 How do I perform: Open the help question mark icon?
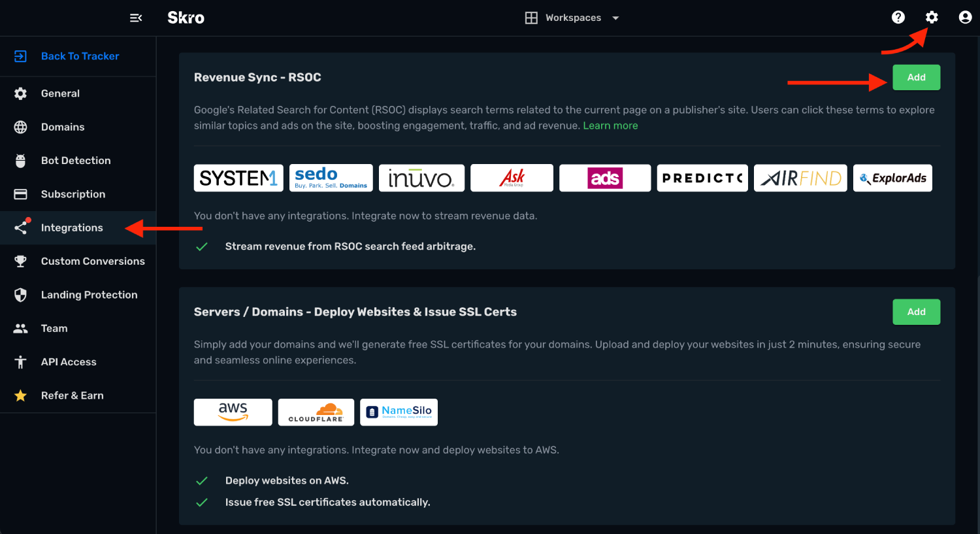tap(898, 18)
